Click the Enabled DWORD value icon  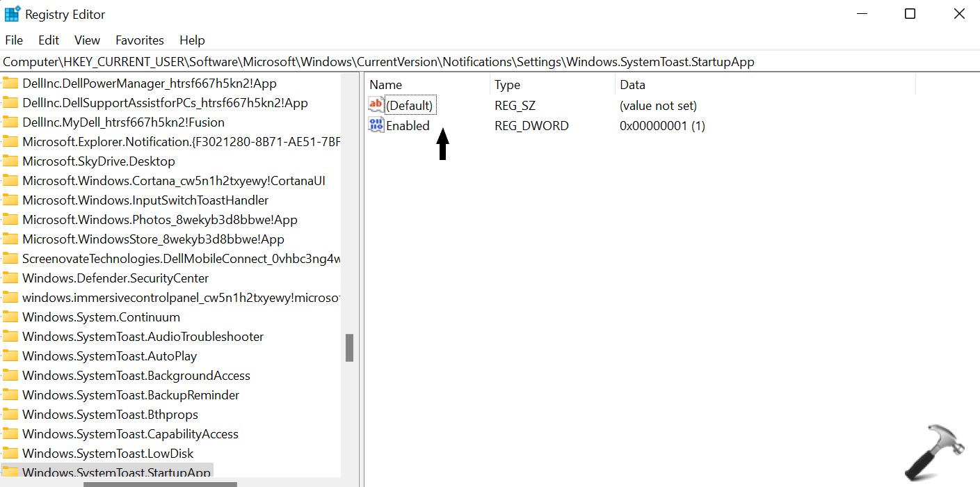(x=376, y=126)
